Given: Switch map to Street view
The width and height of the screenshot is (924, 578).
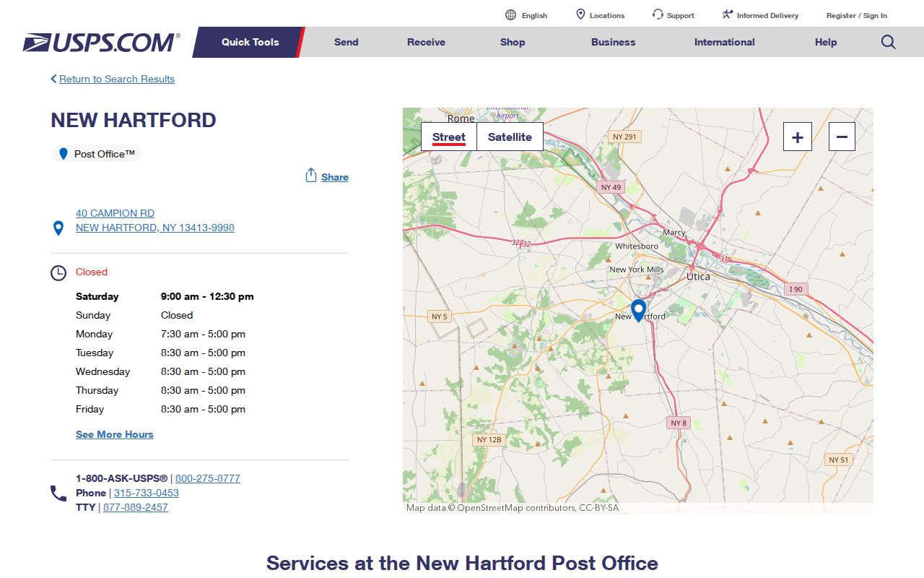Looking at the screenshot, I should click(449, 137).
